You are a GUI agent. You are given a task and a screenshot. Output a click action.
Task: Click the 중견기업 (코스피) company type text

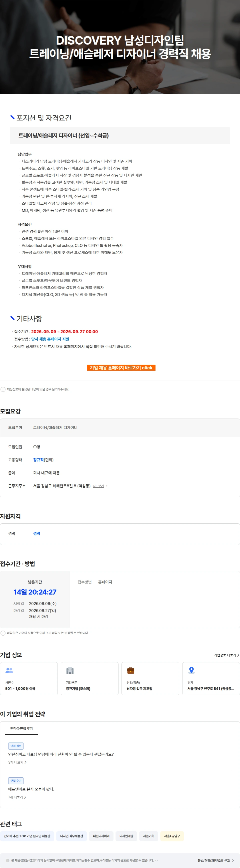(78, 688)
